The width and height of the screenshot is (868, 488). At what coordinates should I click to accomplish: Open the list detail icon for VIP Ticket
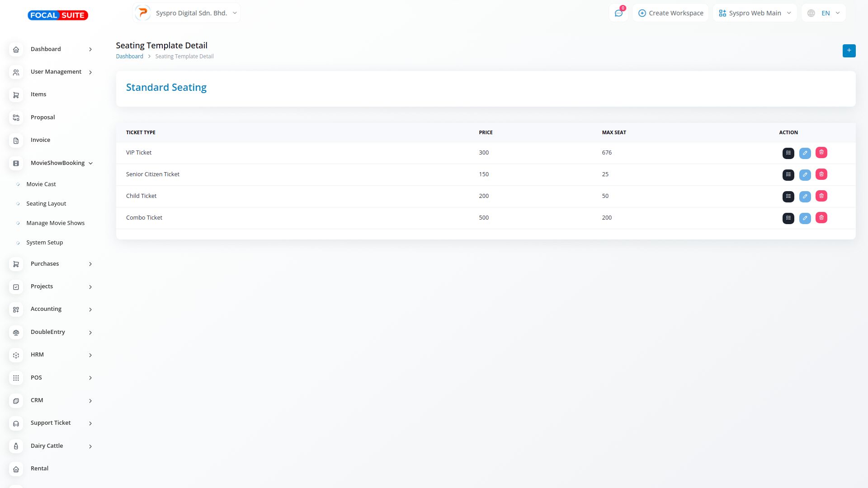pos(788,153)
